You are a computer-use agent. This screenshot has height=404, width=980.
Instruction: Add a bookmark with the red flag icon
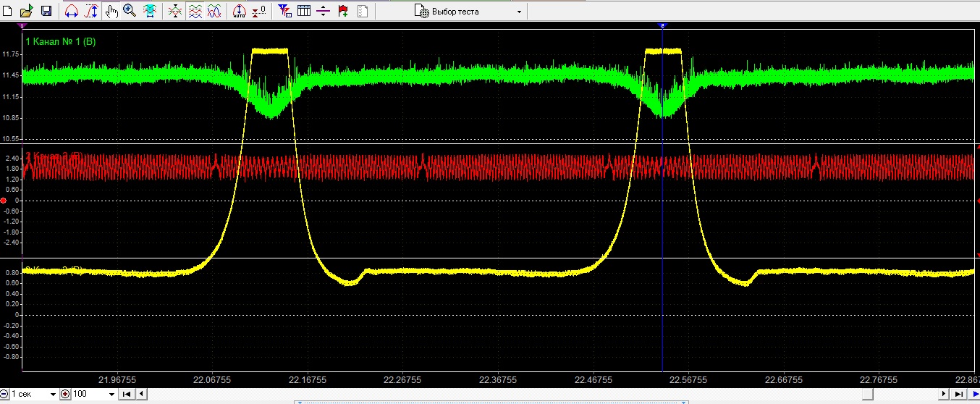pyautogui.click(x=343, y=11)
